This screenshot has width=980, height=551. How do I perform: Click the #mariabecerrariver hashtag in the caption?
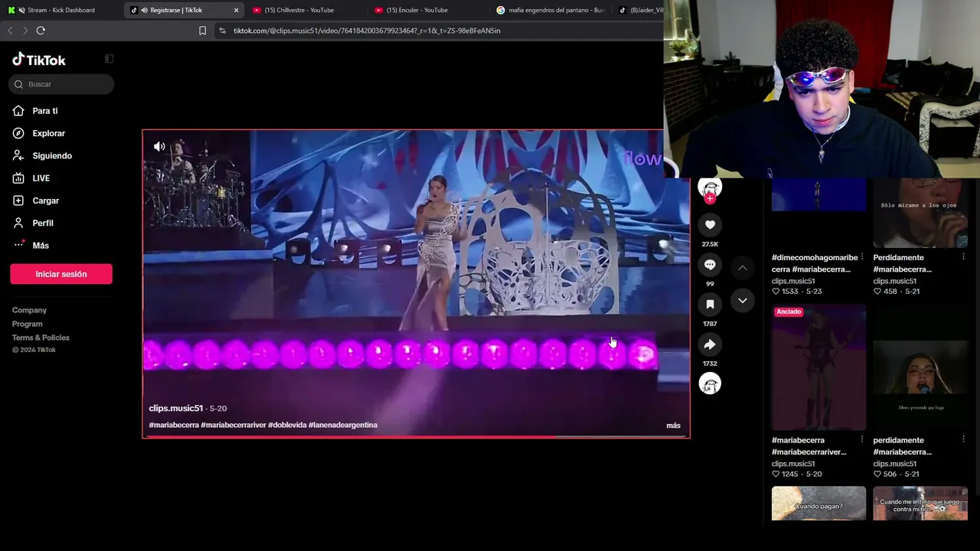tap(233, 425)
